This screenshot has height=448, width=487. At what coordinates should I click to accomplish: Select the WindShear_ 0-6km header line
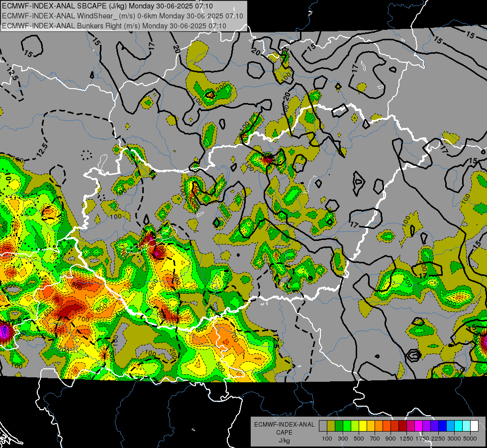[x=122, y=16]
